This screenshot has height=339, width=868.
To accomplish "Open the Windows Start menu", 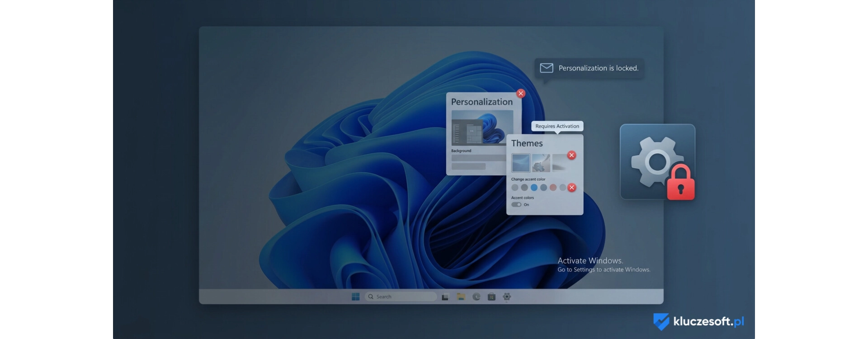I will coord(355,297).
